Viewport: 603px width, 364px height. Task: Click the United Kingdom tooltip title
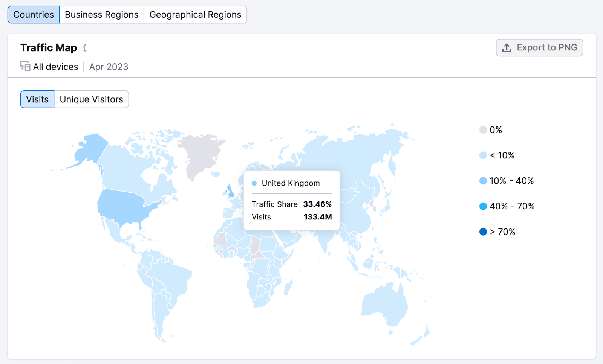click(x=291, y=183)
